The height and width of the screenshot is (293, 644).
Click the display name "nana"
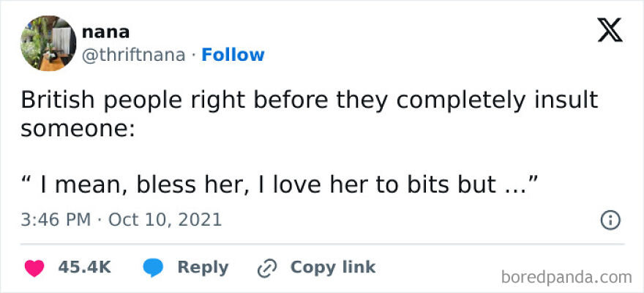pos(106,32)
